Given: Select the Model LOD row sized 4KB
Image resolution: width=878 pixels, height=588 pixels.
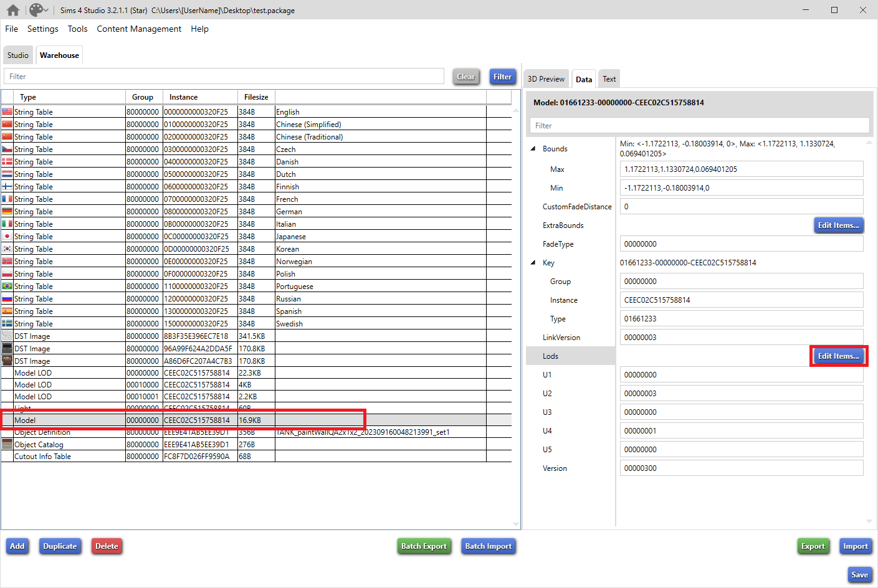Looking at the screenshot, I should pyautogui.click(x=256, y=385).
